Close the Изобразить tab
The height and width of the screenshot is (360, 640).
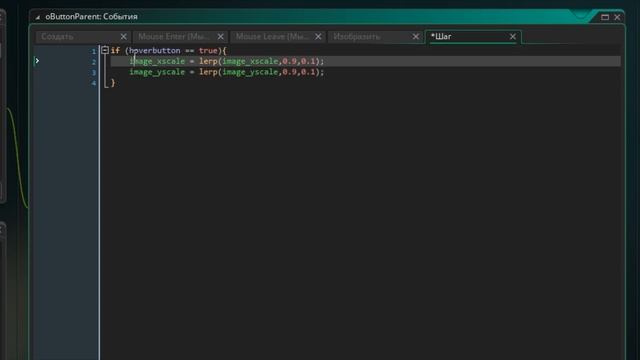[416, 37]
